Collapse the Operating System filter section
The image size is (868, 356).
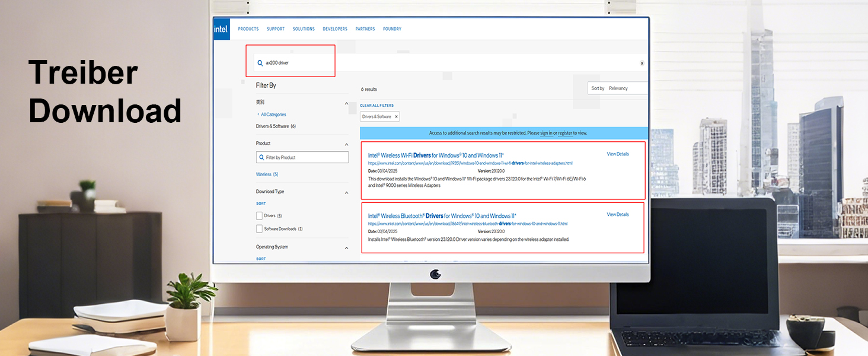[346, 248]
